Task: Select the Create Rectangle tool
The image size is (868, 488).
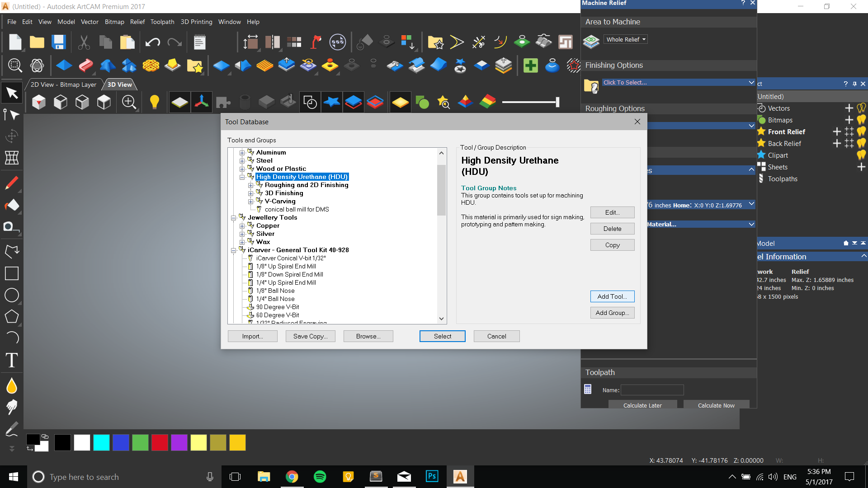Action: coord(12,273)
